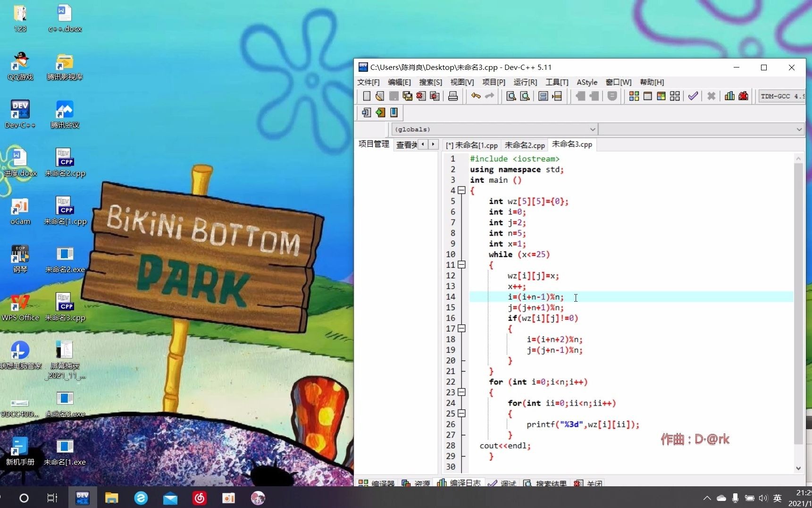Screen dimensions: 812x508
Task: Click the Close All files toolbar icon
Action: [435, 96]
